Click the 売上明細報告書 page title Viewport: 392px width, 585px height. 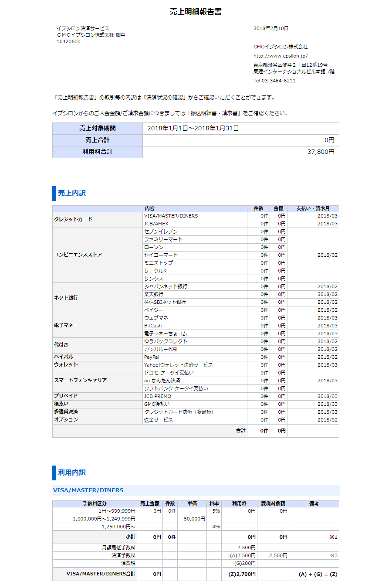click(x=196, y=12)
